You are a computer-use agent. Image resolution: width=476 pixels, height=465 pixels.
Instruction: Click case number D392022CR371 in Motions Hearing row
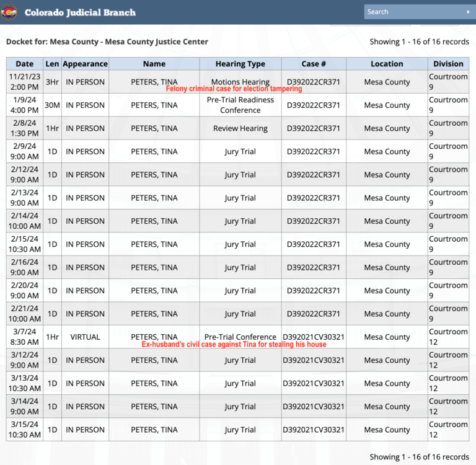(314, 82)
